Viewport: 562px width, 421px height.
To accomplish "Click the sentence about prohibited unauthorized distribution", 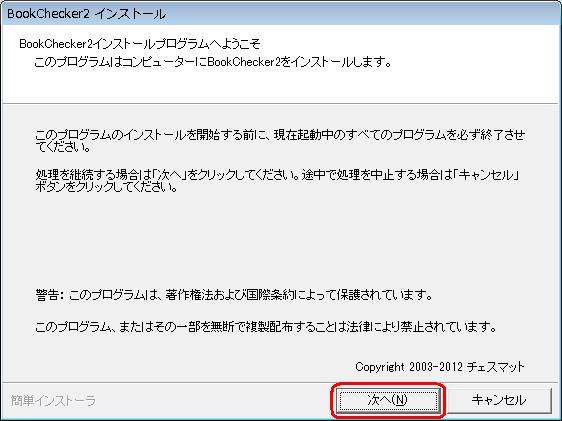I will click(266, 327).
